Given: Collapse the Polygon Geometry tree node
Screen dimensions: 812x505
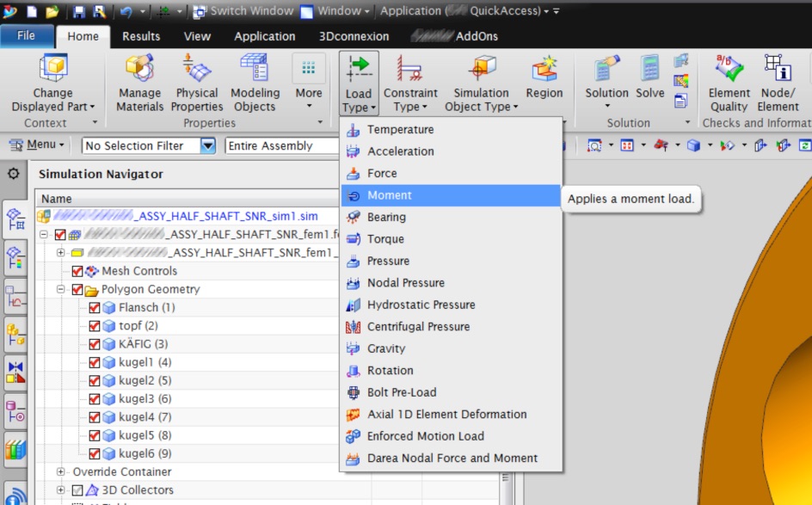Looking at the screenshot, I should 60,289.
